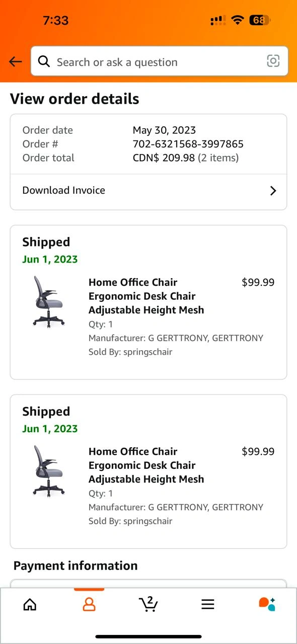This screenshot has height=644, width=297.
Task: Open the shopping cart icon
Action: pos(148,604)
